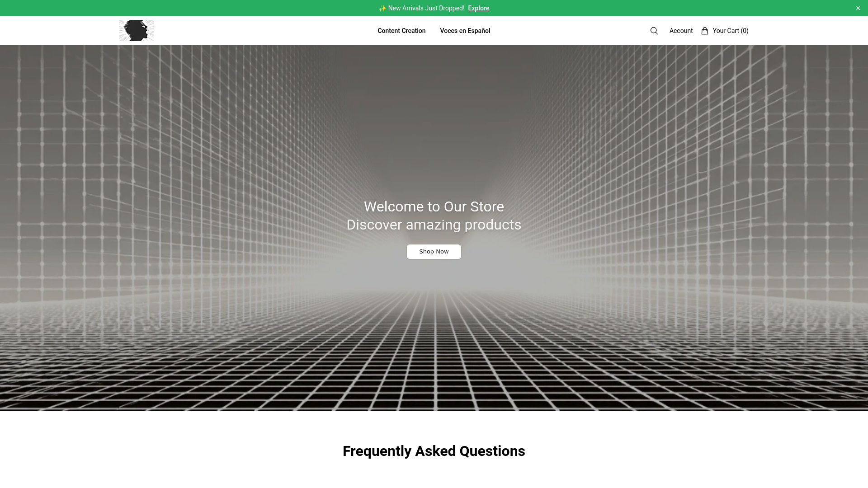Click the 'Discover amazing products' text

coord(434,225)
